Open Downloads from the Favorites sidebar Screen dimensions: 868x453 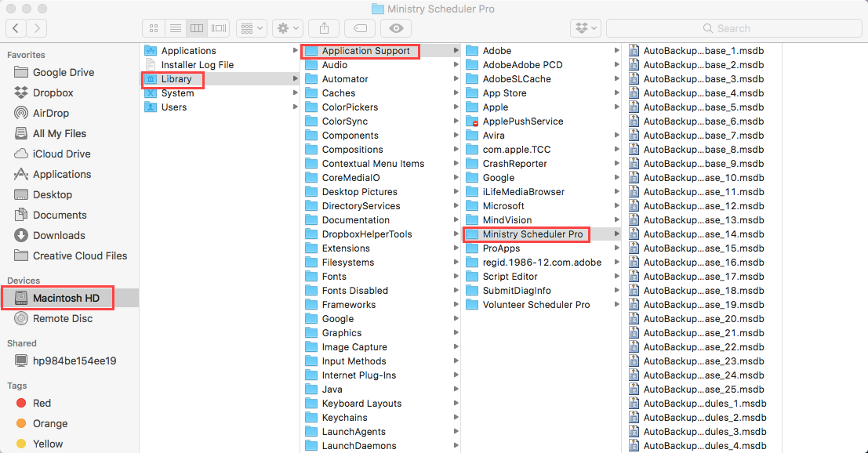[x=59, y=235]
